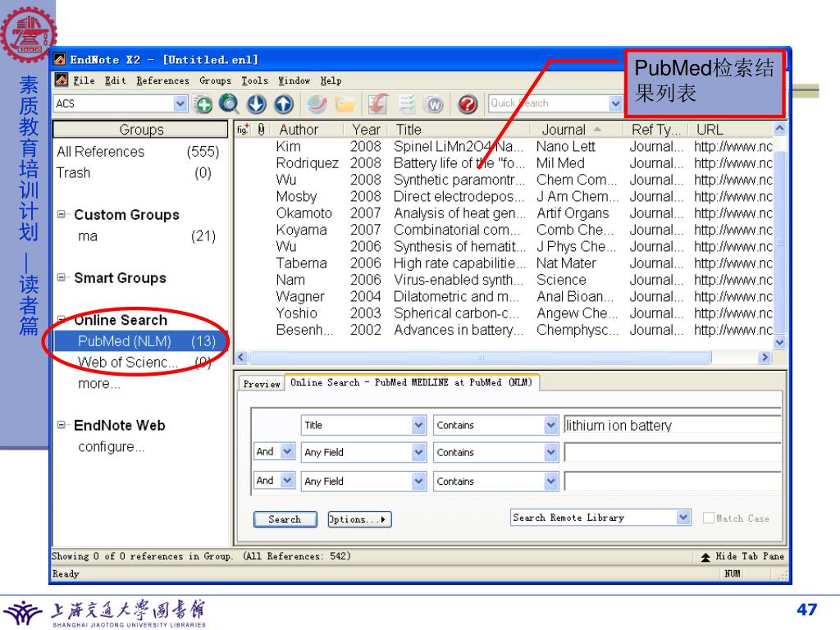The width and height of the screenshot is (840, 630).
Task: Click the reference list scroll down arrow
Action: (779, 342)
